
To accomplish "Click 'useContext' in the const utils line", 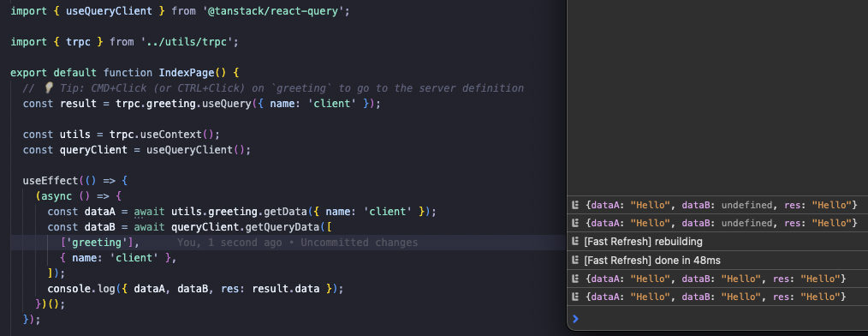I will pyautogui.click(x=171, y=135).
